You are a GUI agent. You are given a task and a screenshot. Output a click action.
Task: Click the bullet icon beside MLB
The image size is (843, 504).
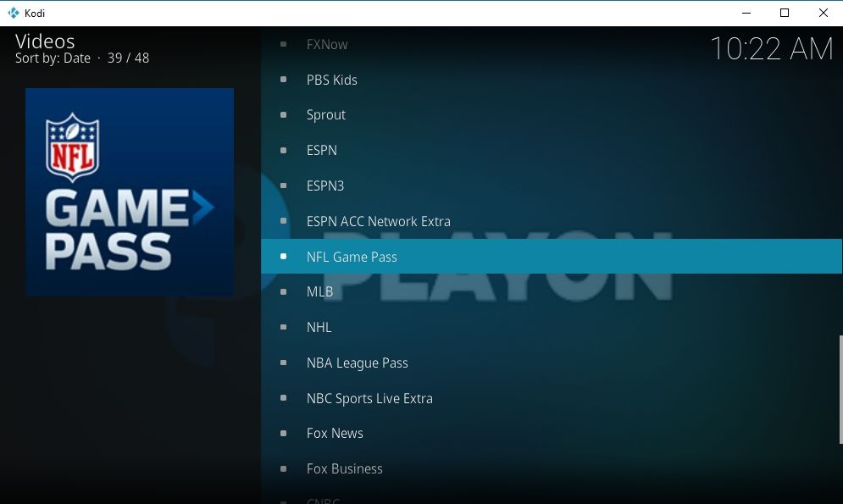pos(283,291)
